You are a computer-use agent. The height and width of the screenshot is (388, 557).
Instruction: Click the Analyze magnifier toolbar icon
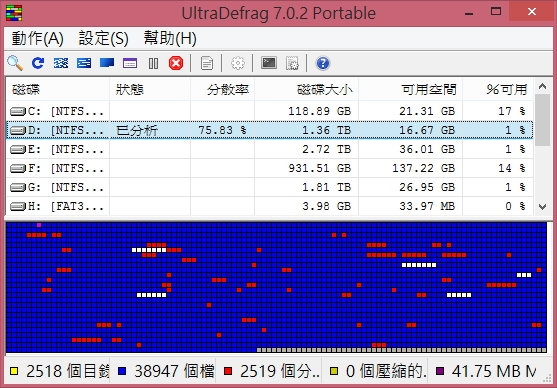pyautogui.click(x=15, y=63)
